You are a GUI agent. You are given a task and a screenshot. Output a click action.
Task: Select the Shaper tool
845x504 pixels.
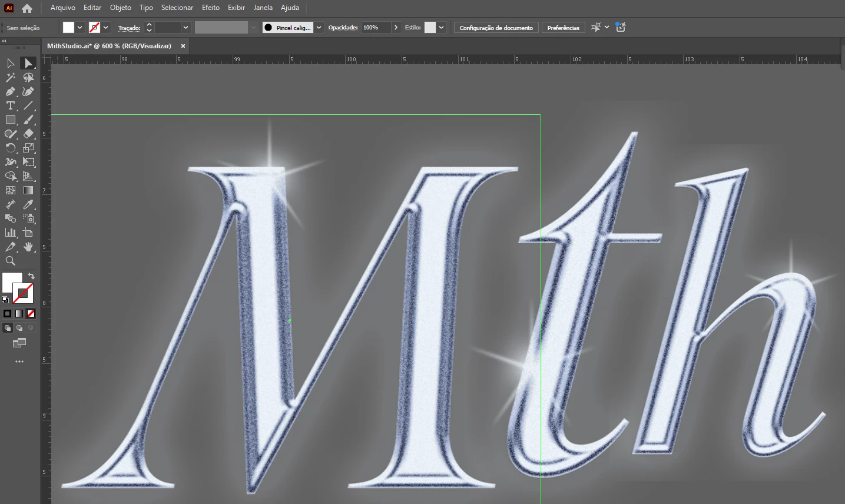click(x=11, y=134)
